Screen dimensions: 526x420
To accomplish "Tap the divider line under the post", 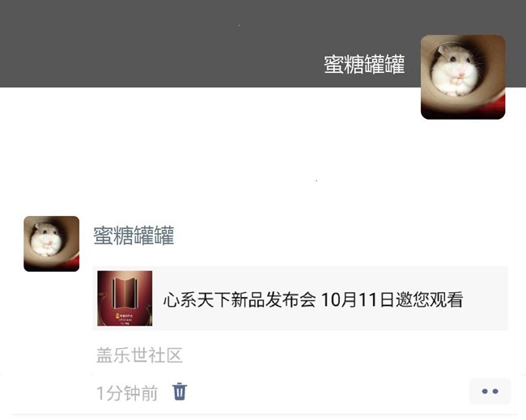I will 269,415.
